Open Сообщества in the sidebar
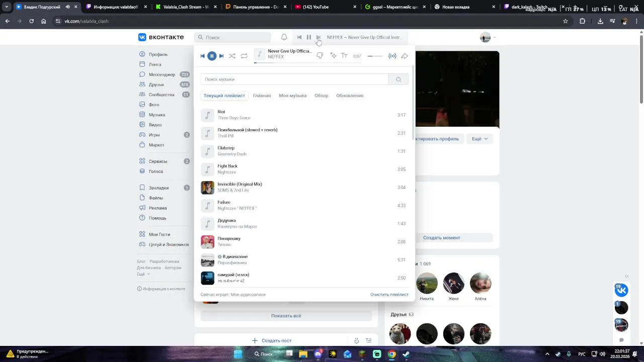 [162, 95]
